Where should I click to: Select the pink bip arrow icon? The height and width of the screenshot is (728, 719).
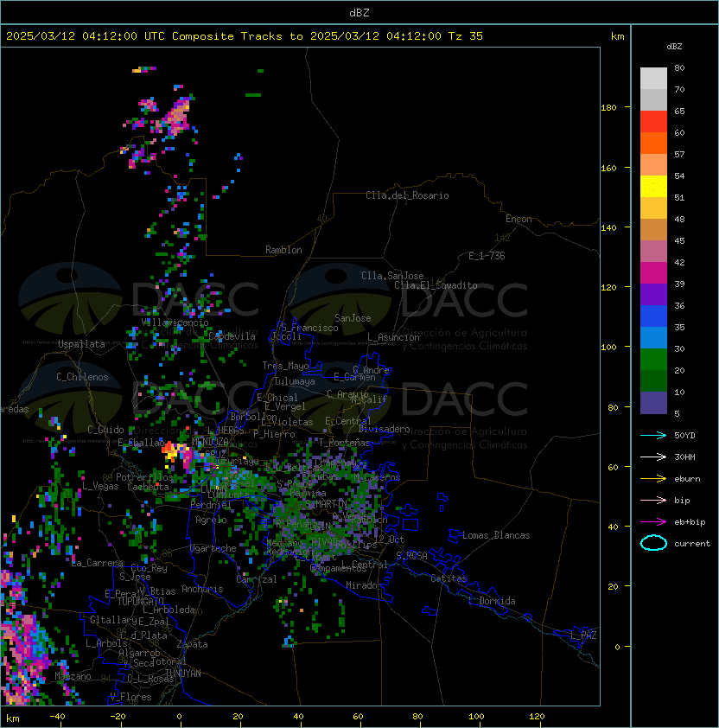click(653, 500)
